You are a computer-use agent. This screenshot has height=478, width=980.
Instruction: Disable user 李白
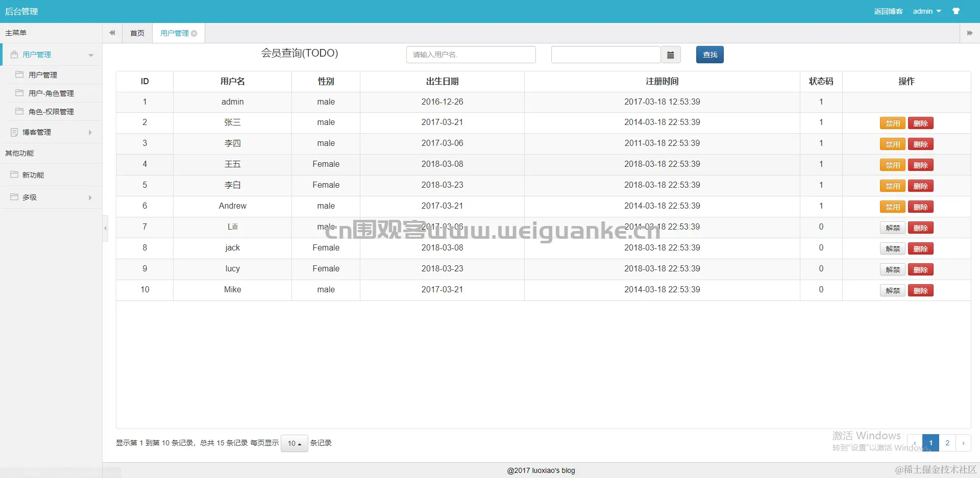point(893,186)
